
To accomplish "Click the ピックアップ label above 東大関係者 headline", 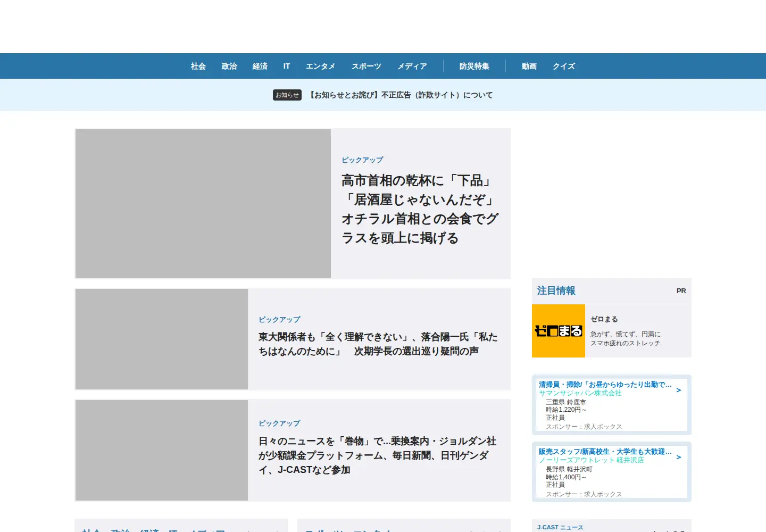I will tap(279, 319).
